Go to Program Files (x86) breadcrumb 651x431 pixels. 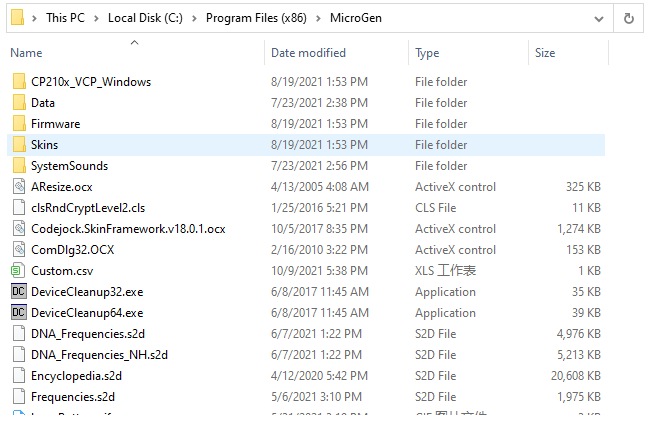click(x=256, y=18)
